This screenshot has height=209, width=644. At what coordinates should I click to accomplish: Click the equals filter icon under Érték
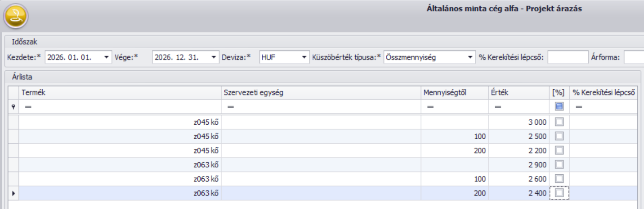[x=498, y=107]
